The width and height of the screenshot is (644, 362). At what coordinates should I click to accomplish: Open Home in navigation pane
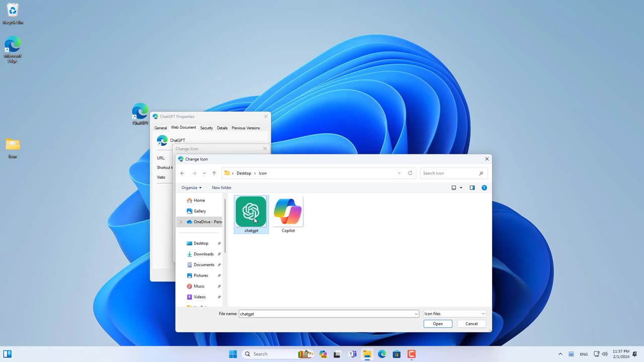point(199,200)
